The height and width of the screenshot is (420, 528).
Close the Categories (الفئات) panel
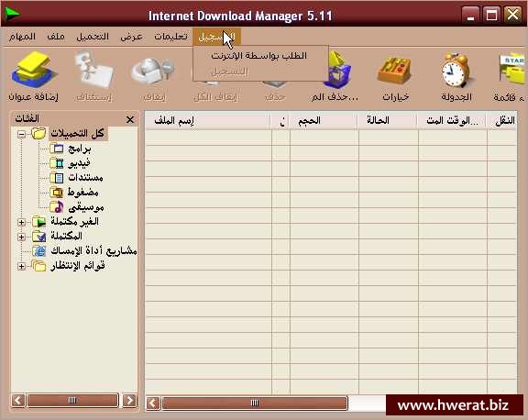coord(130,119)
